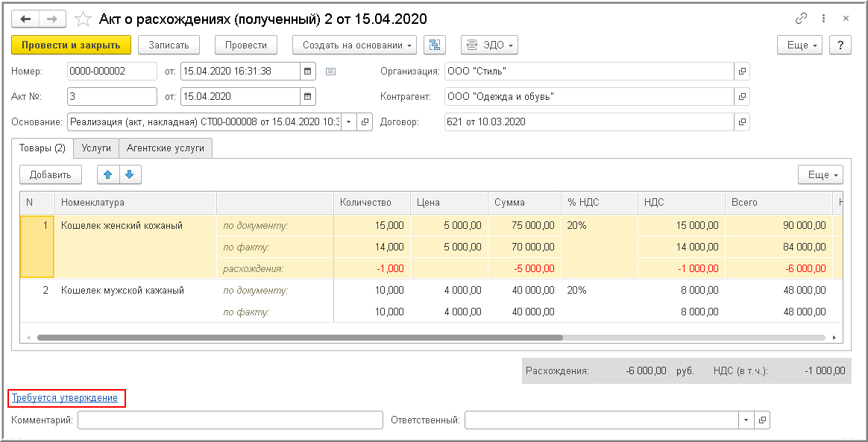This screenshot has height=442, width=868.
Task: Copy the link to this document
Action: 802,19
